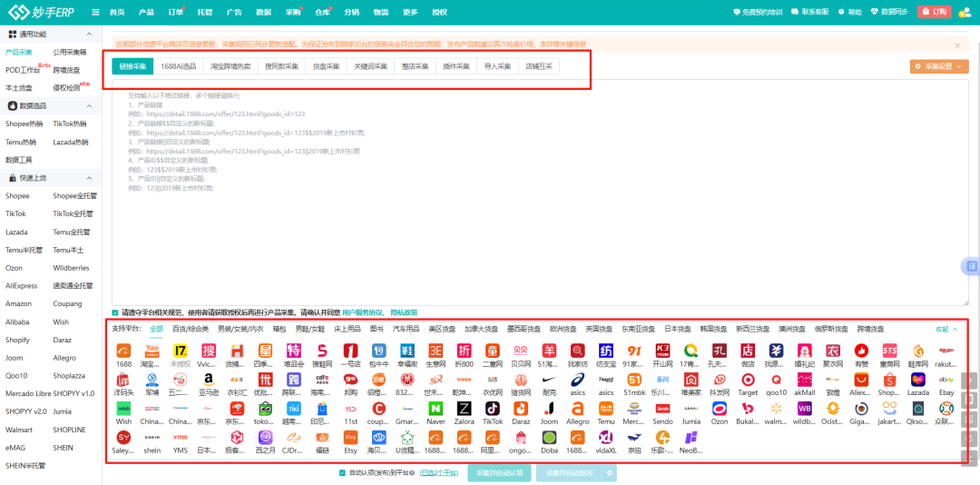Open 联系客服 in the header

coord(810,12)
